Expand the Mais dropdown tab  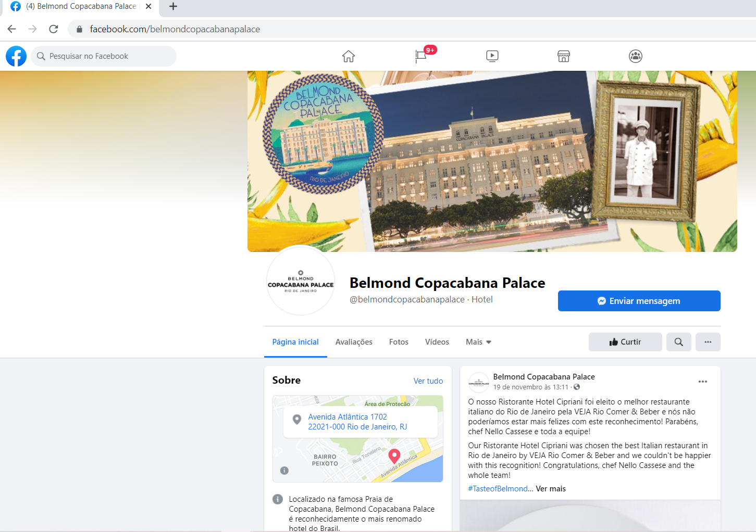pos(478,342)
